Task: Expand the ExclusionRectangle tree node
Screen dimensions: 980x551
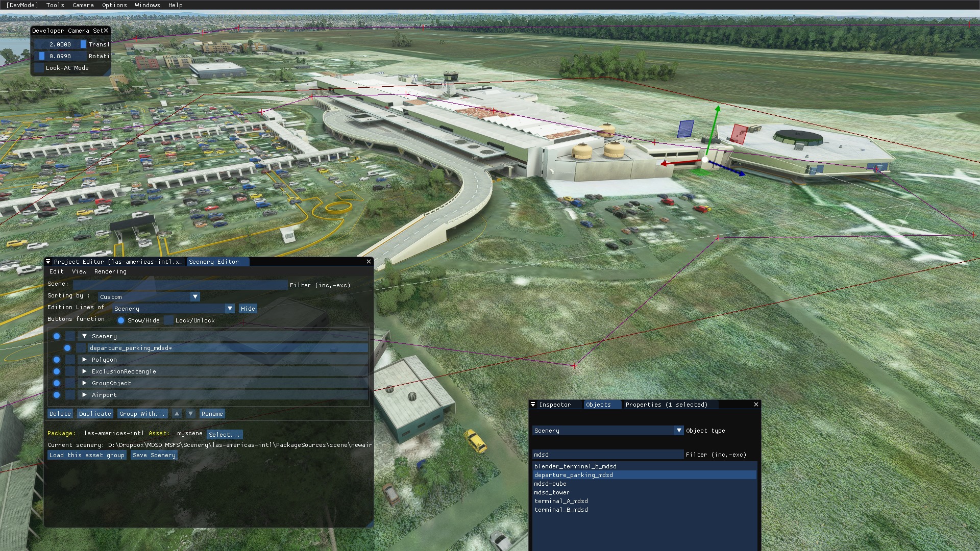Action: [85, 371]
